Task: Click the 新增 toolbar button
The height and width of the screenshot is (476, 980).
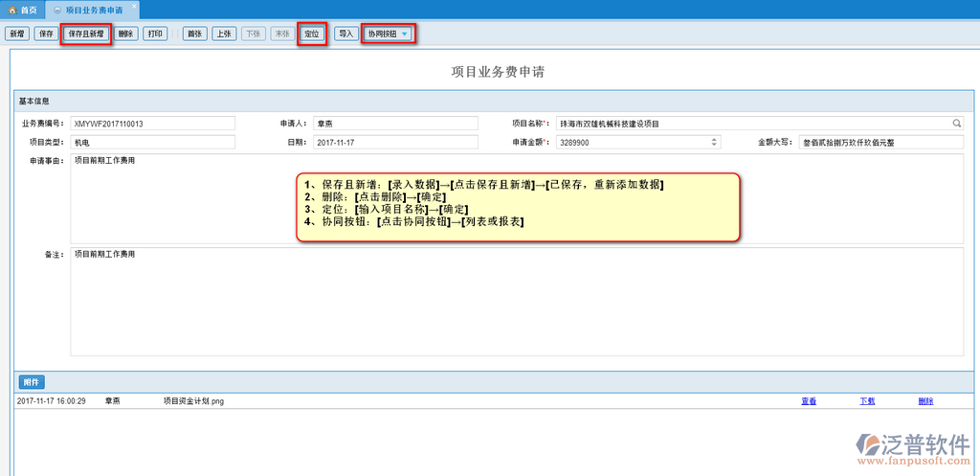Action: pyautogui.click(x=16, y=34)
